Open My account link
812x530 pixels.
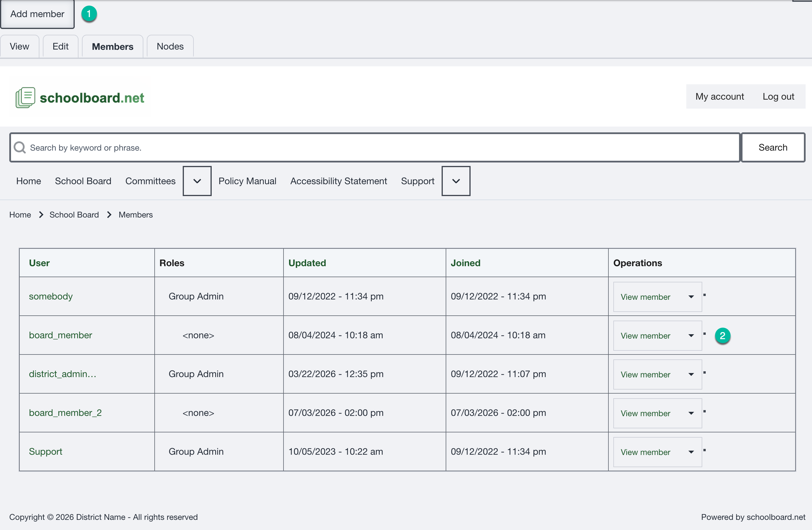(x=720, y=96)
